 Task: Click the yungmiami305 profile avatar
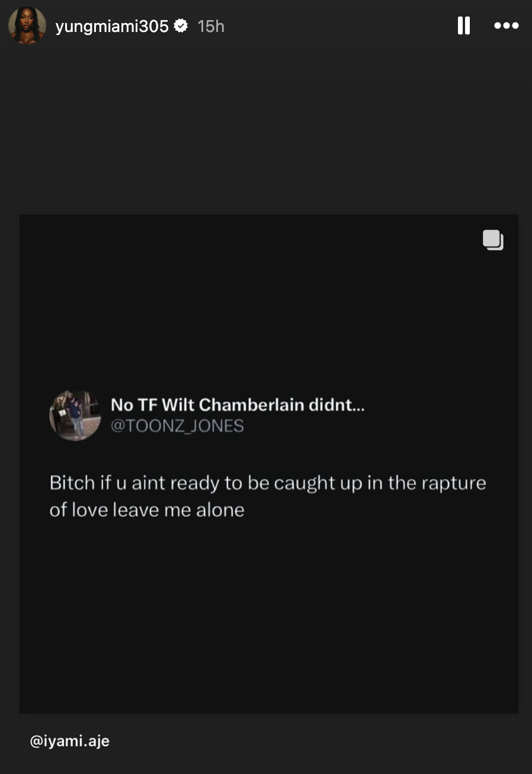click(x=27, y=25)
